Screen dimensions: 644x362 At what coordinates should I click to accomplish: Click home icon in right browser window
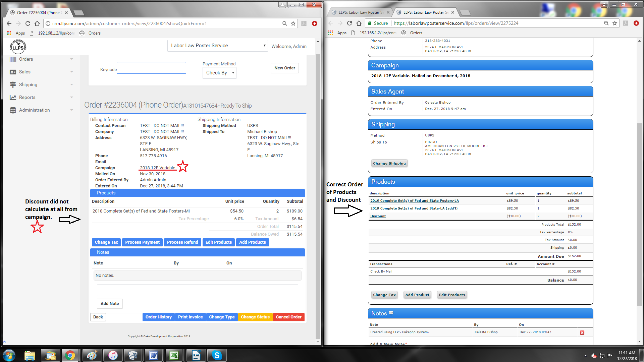[359, 23]
